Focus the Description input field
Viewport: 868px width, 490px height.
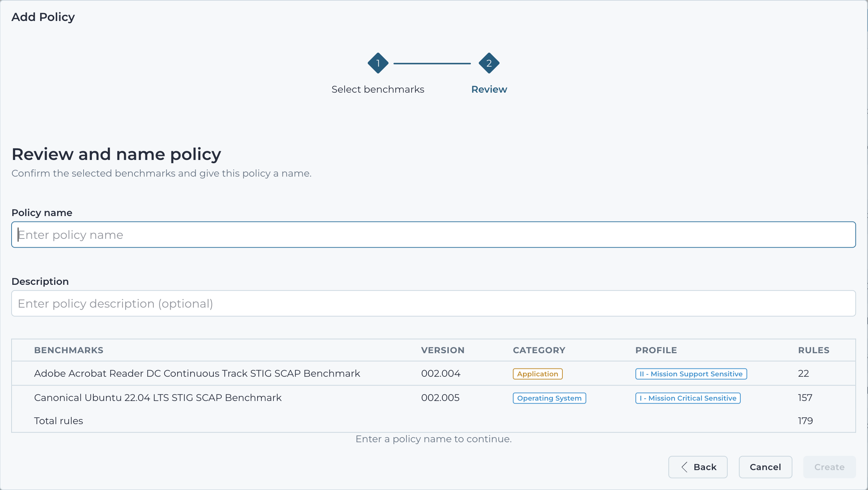433,303
